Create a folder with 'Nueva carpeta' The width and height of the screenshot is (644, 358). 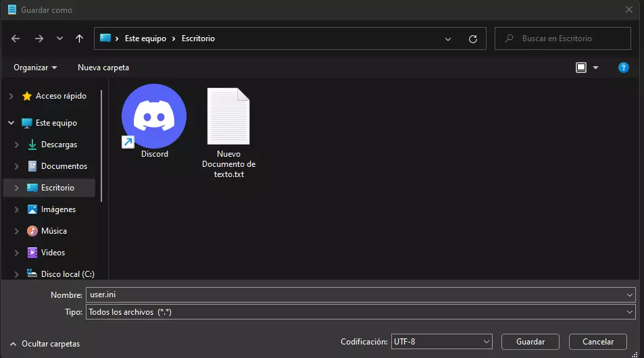pos(103,68)
